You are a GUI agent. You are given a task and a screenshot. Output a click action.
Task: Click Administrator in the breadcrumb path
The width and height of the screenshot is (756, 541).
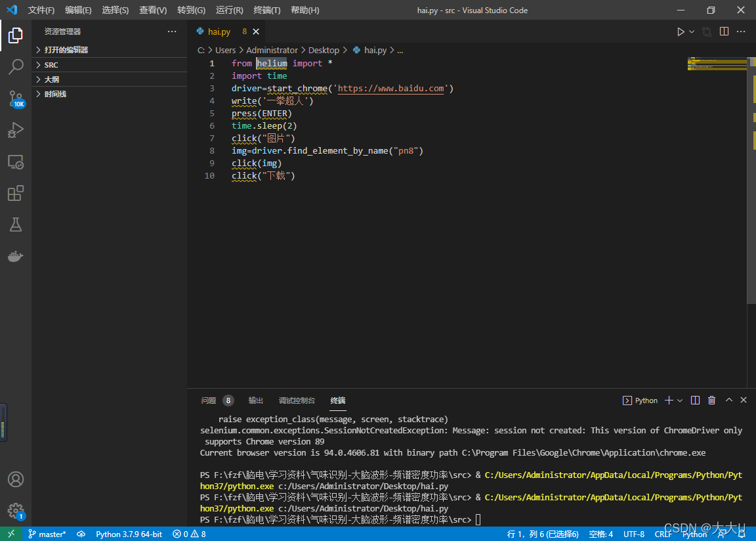272,50
